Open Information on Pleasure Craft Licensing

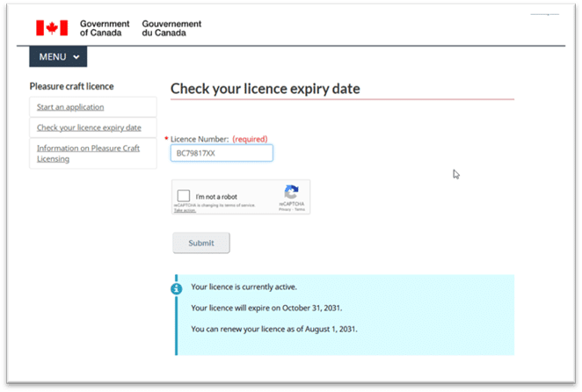point(86,153)
